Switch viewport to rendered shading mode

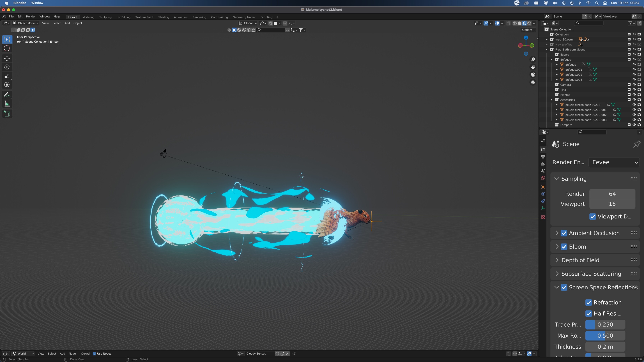click(529, 23)
